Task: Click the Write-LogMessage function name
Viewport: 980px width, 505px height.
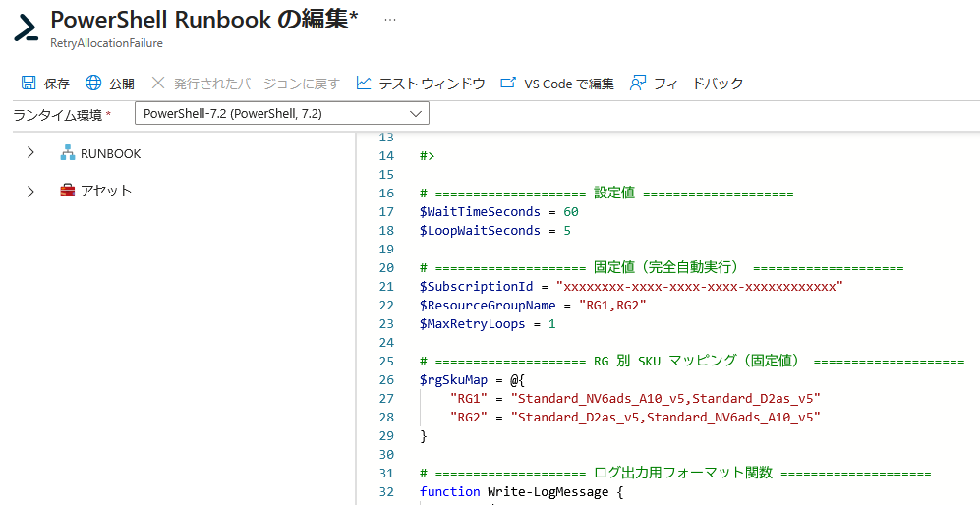Action: (x=550, y=491)
